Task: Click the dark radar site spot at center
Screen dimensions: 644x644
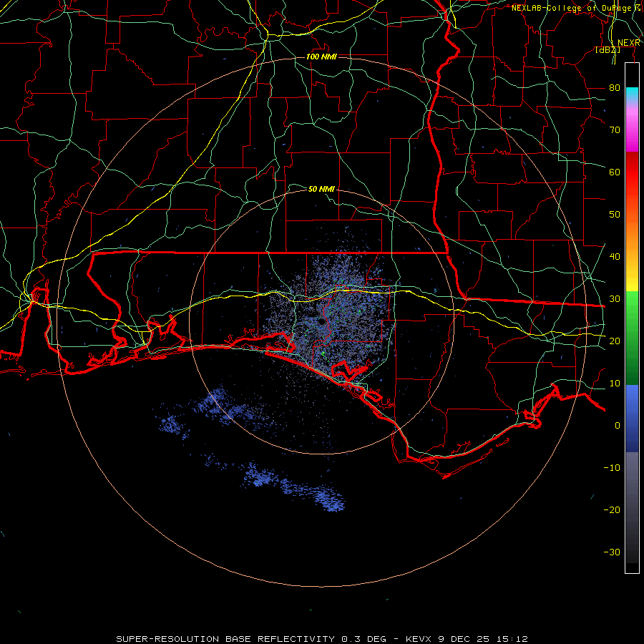Action: point(321,322)
